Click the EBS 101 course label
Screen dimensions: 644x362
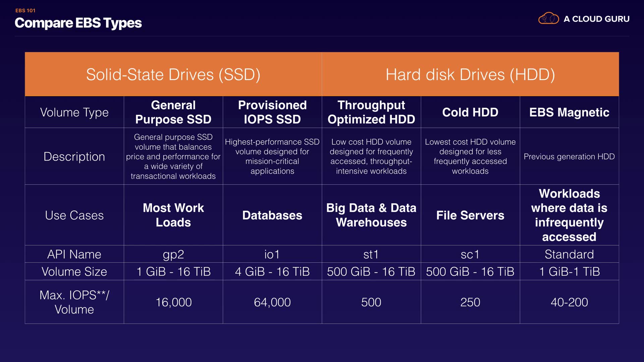25,10
